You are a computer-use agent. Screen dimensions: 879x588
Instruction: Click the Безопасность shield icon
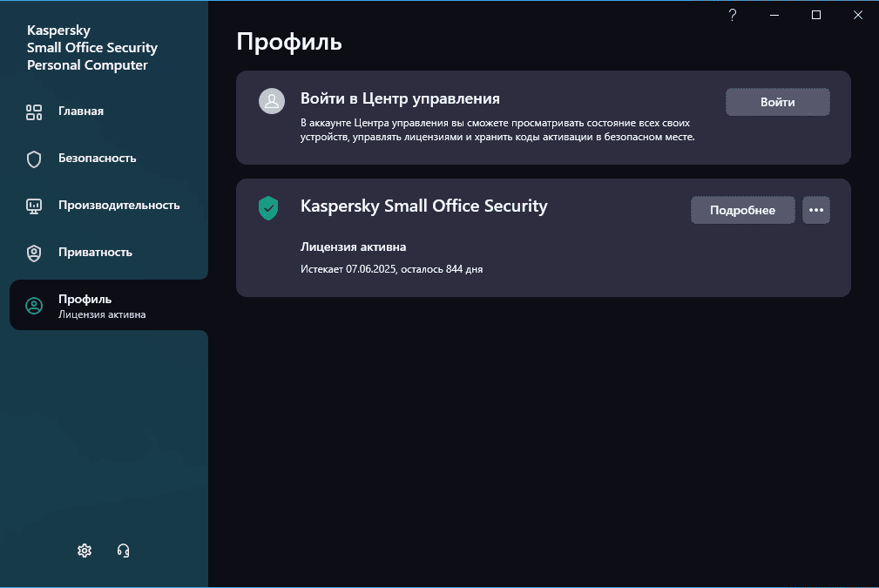coord(34,159)
